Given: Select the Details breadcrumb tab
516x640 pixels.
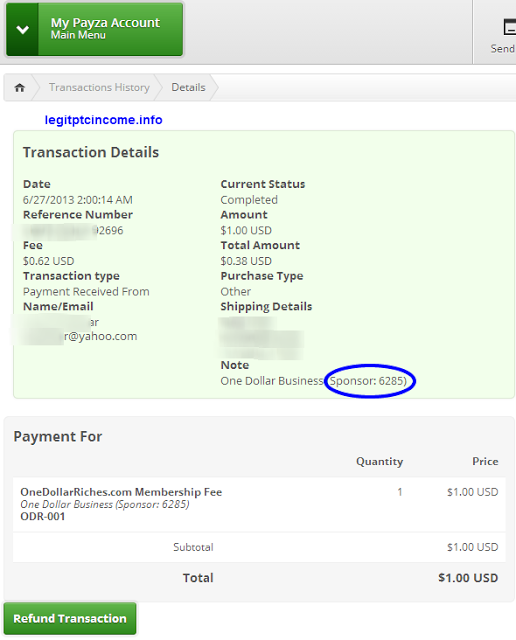Looking at the screenshot, I should (x=188, y=87).
